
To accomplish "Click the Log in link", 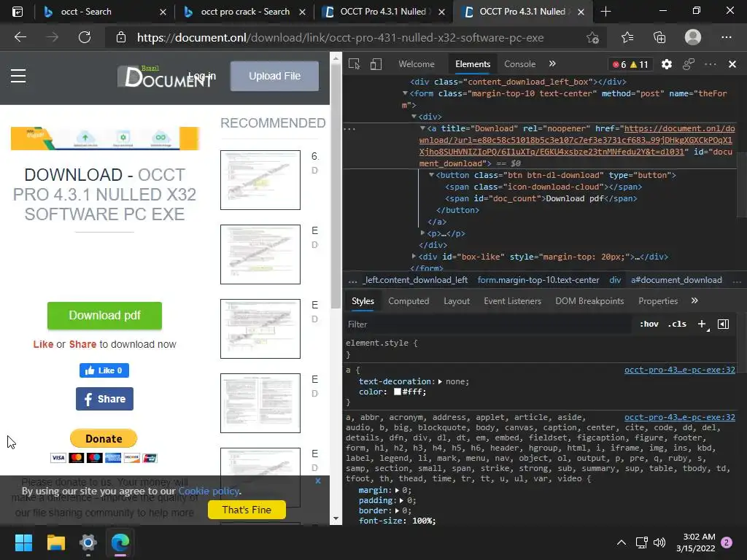I will click(x=201, y=76).
